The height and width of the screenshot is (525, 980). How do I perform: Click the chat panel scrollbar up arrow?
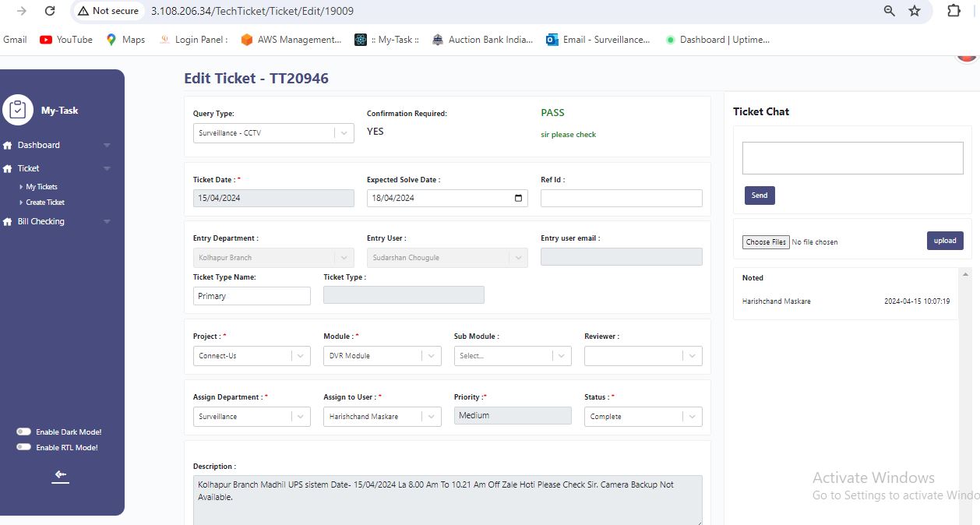tap(966, 274)
